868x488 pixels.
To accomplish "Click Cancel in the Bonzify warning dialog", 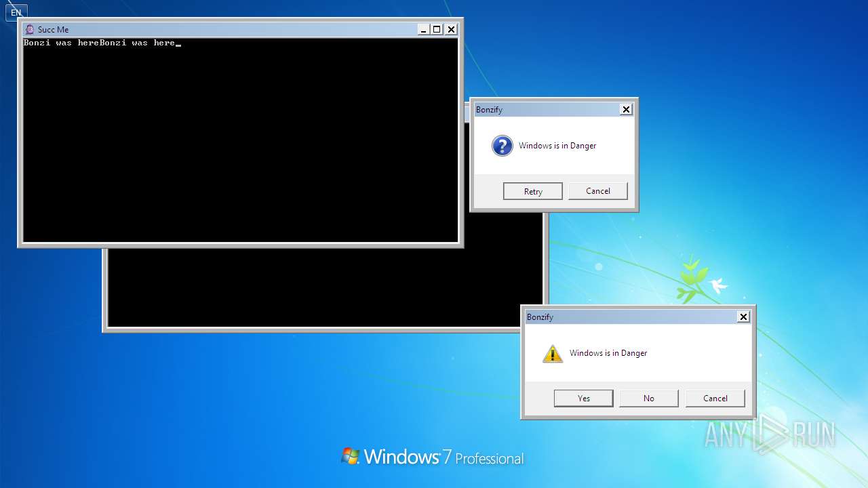I will (x=715, y=399).
